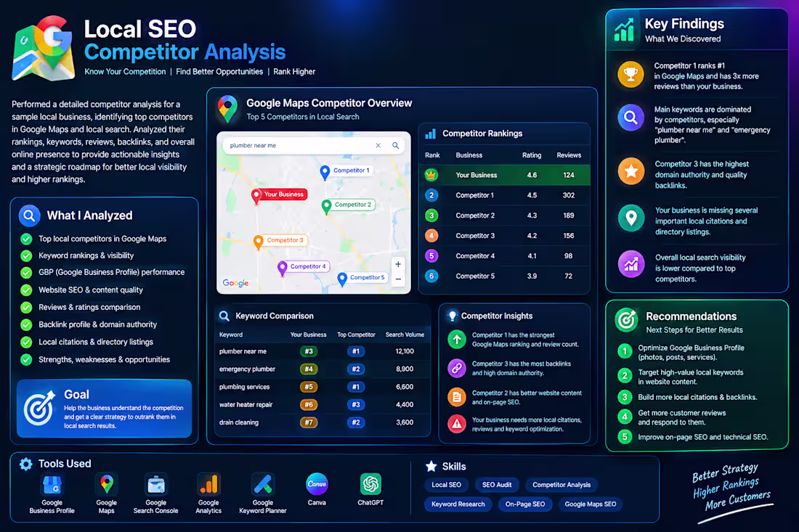Click the Tools Used gear icon

[x=25, y=464]
